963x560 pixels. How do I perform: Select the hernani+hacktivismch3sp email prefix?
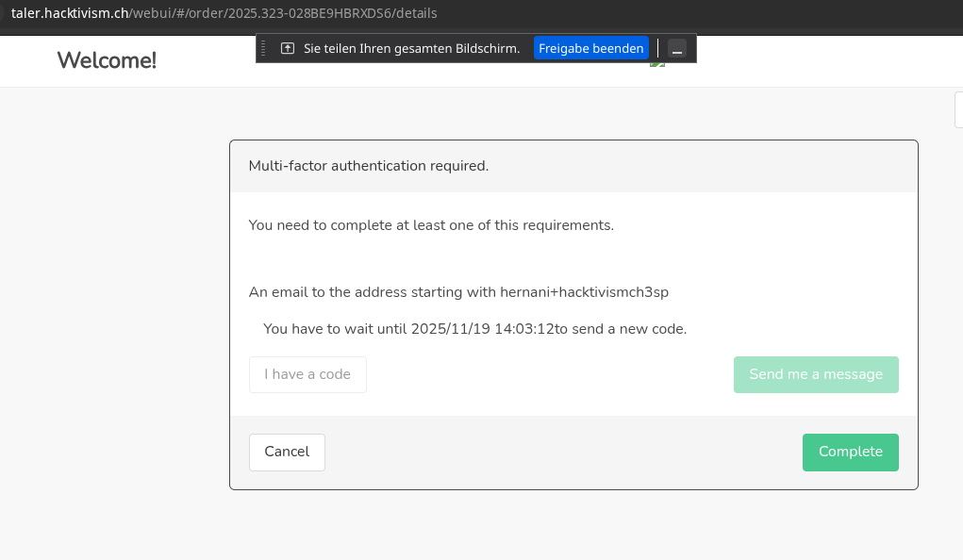pyautogui.click(x=583, y=292)
